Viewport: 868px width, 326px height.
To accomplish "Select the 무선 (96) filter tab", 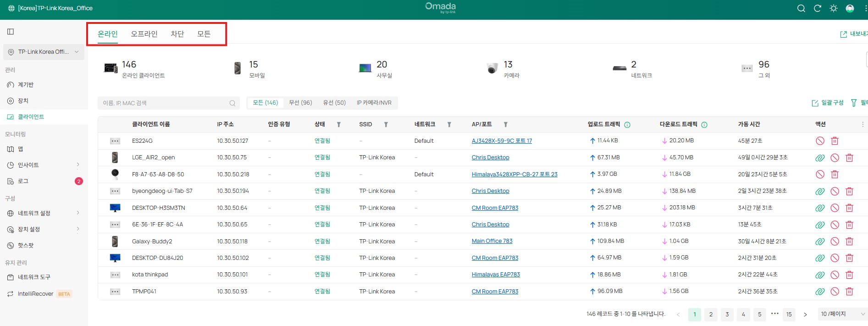I will click(300, 103).
